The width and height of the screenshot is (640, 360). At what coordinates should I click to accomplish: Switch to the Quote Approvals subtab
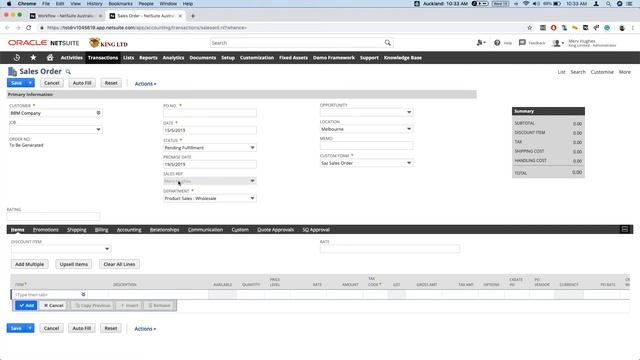[276, 229]
